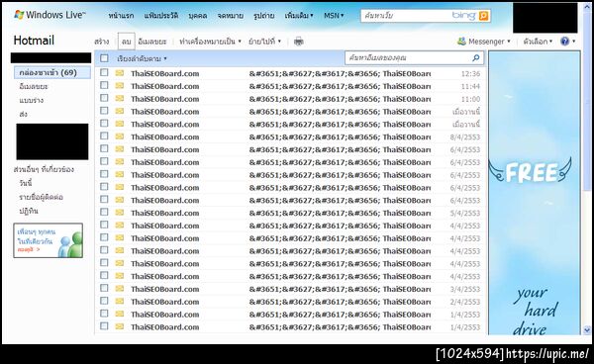Open จดหมาย in top navigation
This screenshot has width=594, height=364.
click(x=231, y=16)
